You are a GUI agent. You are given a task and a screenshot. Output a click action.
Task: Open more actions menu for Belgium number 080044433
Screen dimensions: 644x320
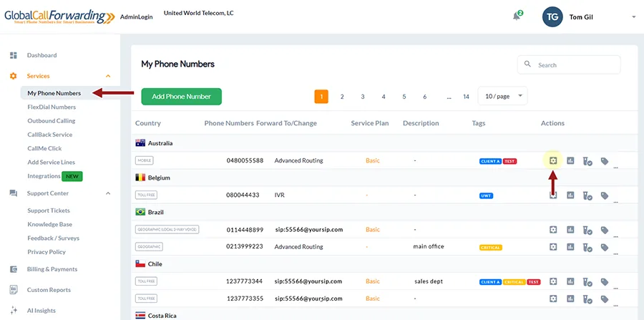(x=615, y=202)
